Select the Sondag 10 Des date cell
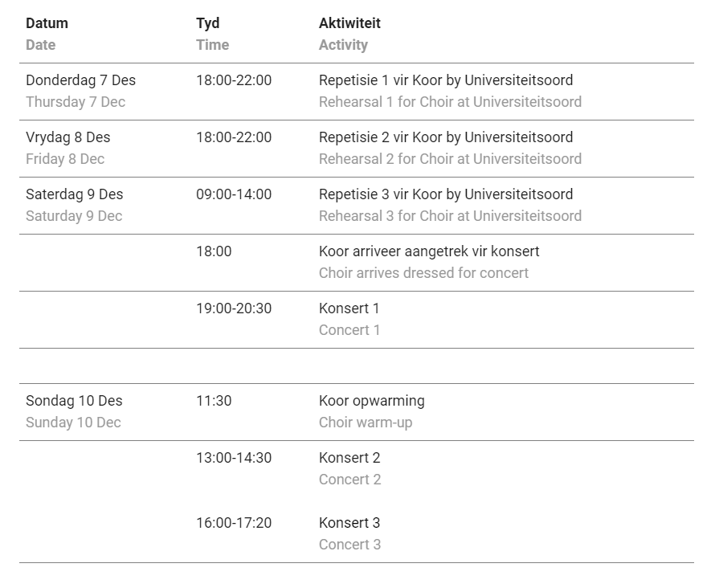 point(74,400)
